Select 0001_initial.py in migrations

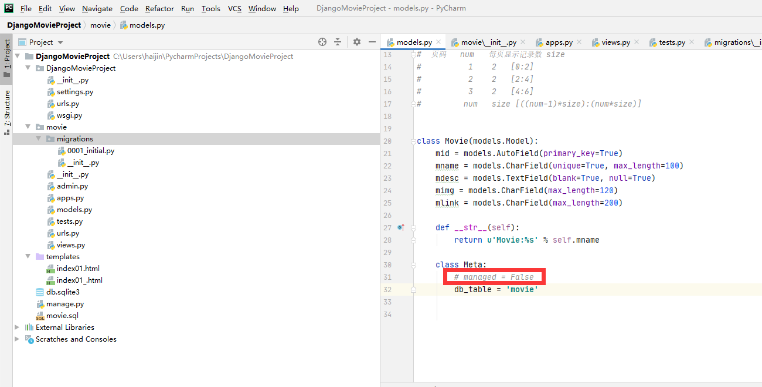(86, 151)
